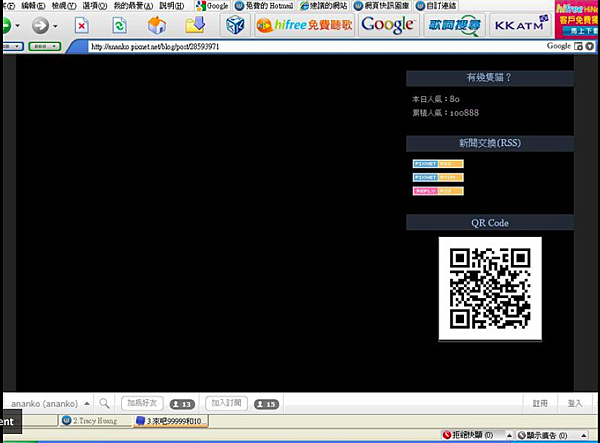Click the Google search box in address row

(x=559, y=46)
